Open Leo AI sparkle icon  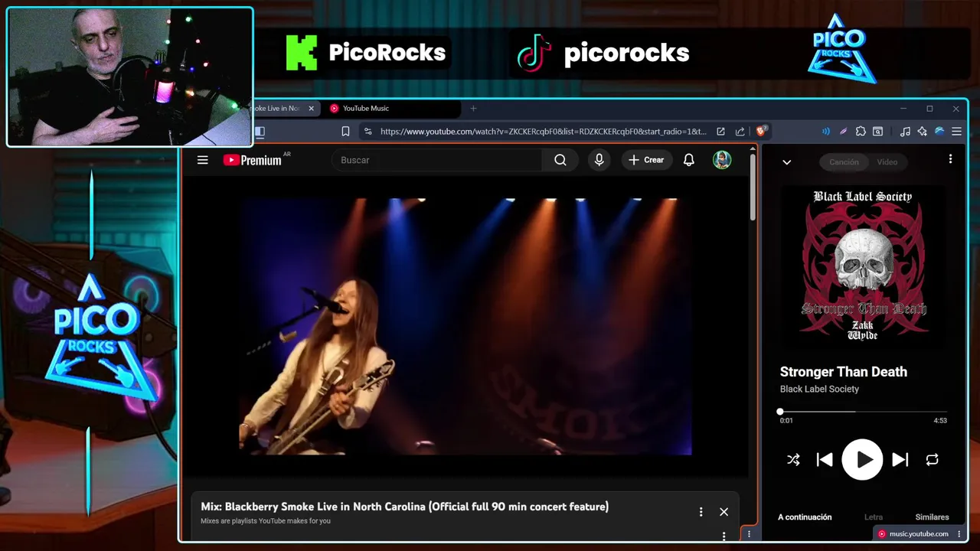[x=923, y=132]
